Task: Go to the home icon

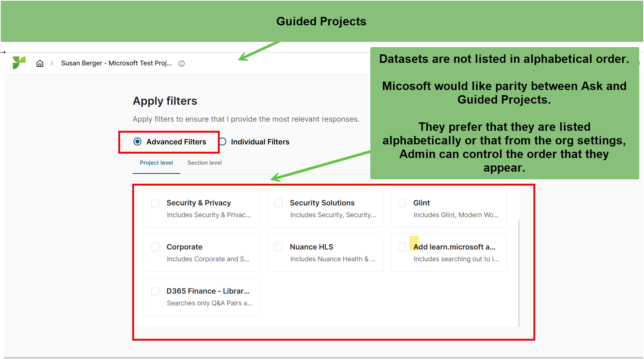Action: (40, 63)
